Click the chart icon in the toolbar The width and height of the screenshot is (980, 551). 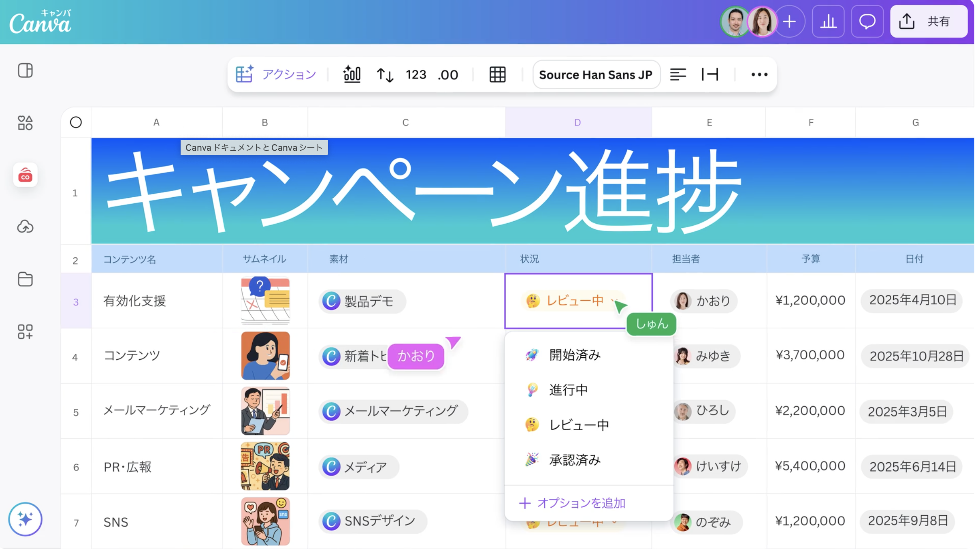click(352, 75)
